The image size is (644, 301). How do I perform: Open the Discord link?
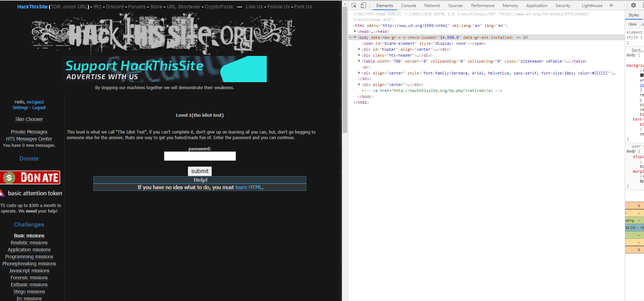tap(115, 7)
